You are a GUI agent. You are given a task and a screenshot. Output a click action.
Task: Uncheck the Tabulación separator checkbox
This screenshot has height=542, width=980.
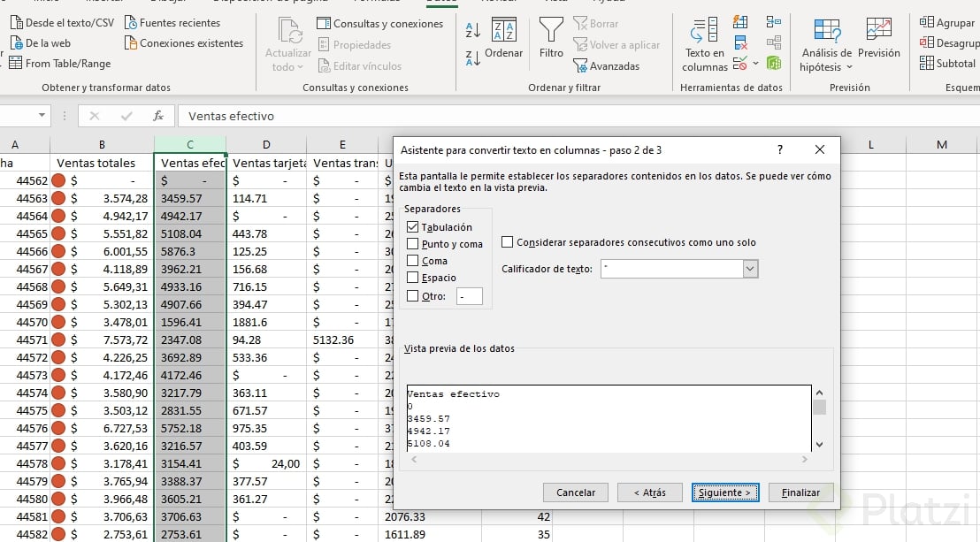(x=413, y=227)
